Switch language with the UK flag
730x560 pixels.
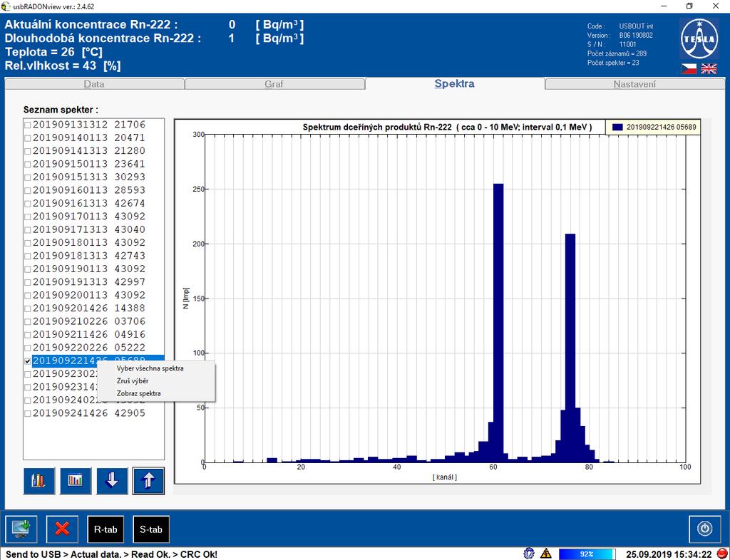tap(709, 68)
